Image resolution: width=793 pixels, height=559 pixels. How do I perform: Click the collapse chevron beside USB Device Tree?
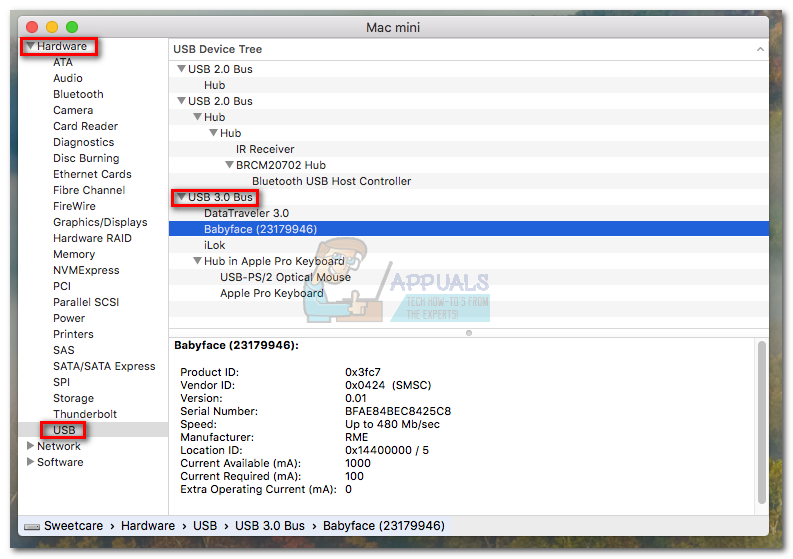click(x=760, y=49)
